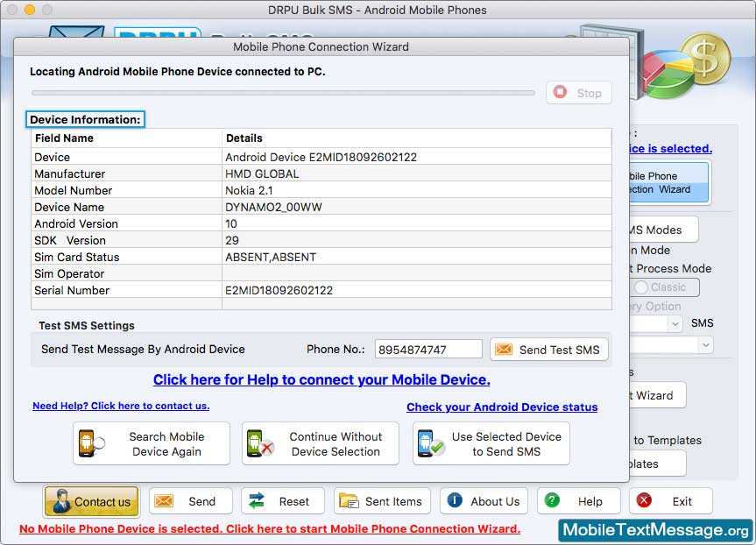Open About Us
Screen dimensions: 756x545
pyautogui.click(x=484, y=501)
